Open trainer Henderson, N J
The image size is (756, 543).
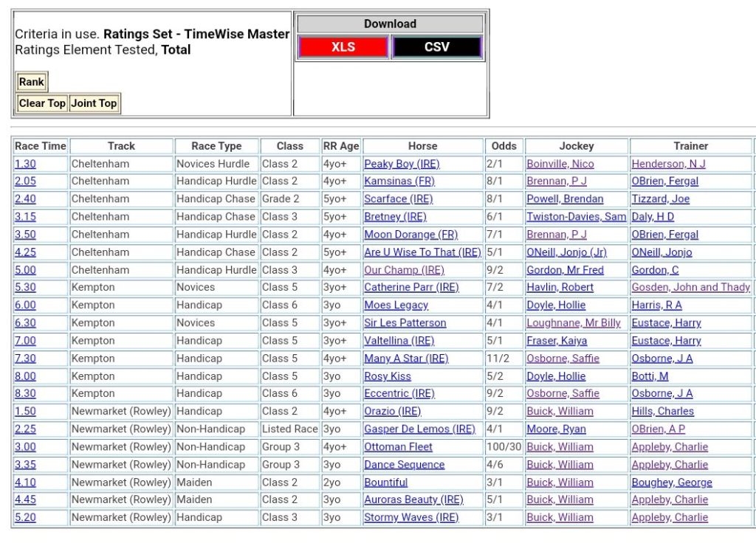point(668,164)
